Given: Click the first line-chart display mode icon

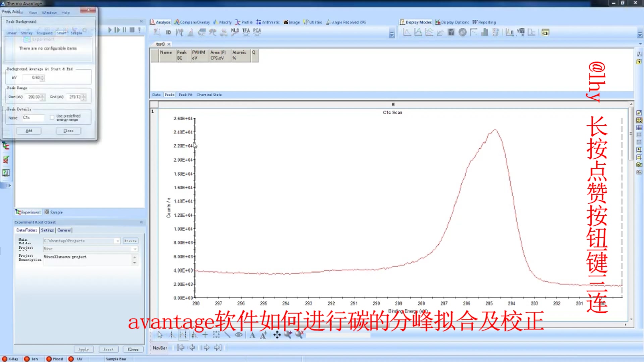Looking at the screenshot, I should (407, 33).
